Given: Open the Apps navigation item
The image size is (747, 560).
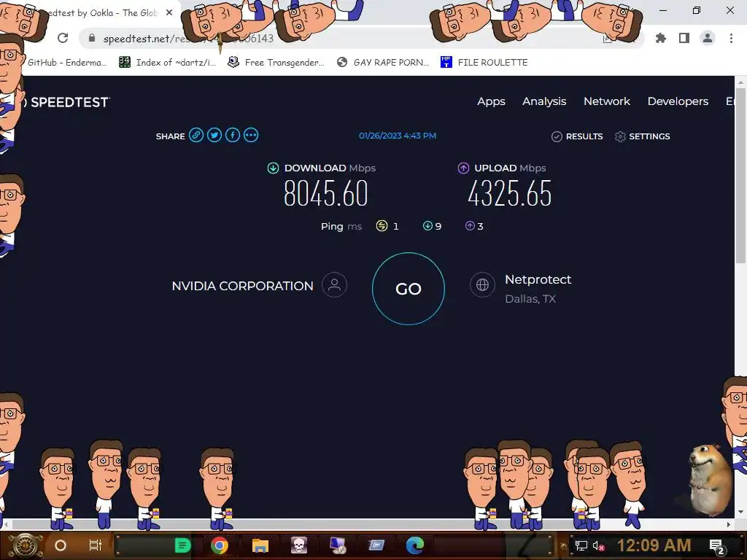Looking at the screenshot, I should 491,101.
